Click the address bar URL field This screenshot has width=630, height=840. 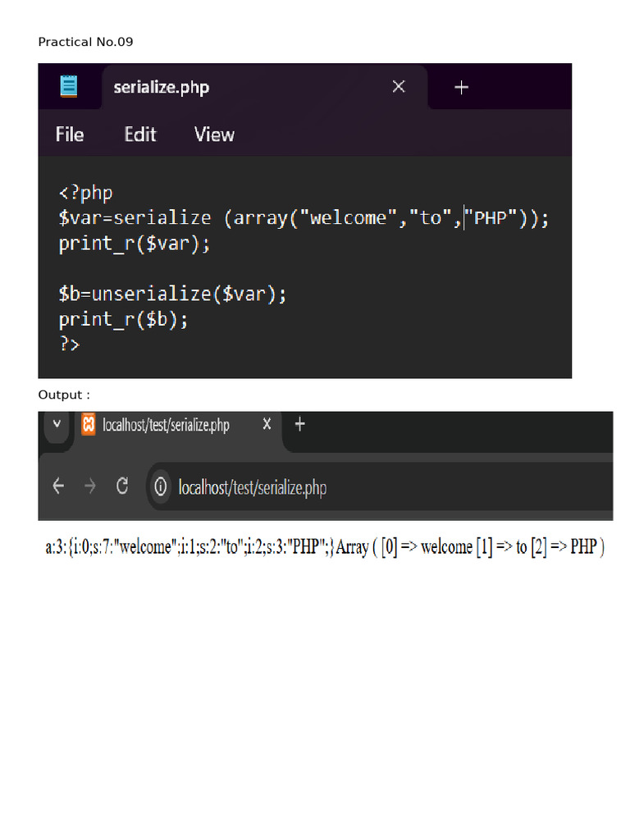(x=251, y=488)
